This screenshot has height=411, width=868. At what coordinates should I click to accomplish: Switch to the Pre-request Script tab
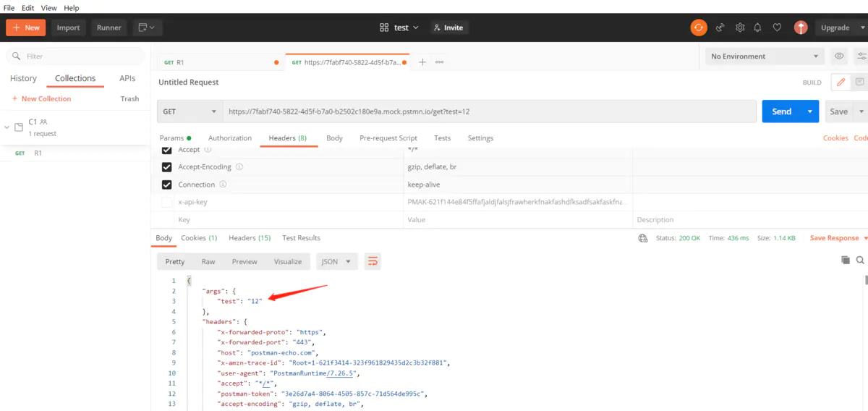tap(388, 137)
